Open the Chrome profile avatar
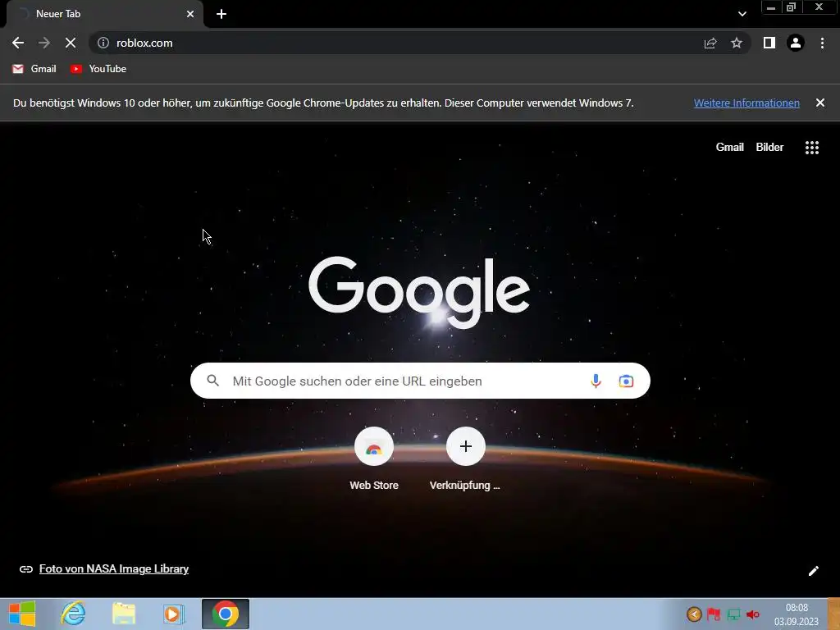 tap(796, 43)
